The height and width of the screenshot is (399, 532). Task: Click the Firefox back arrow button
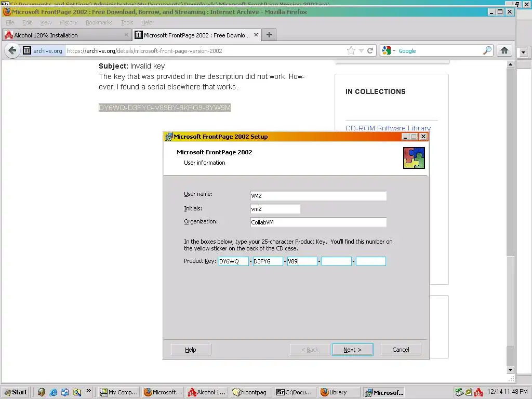pyautogui.click(x=12, y=51)
